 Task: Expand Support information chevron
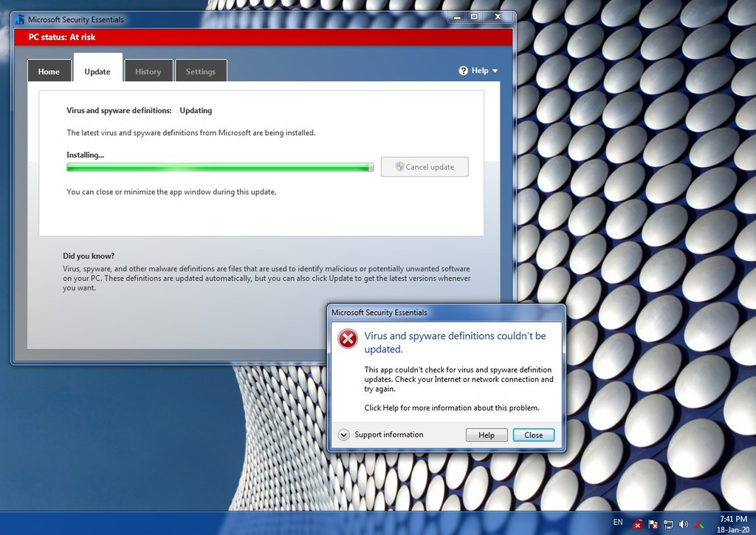[343, 435]
